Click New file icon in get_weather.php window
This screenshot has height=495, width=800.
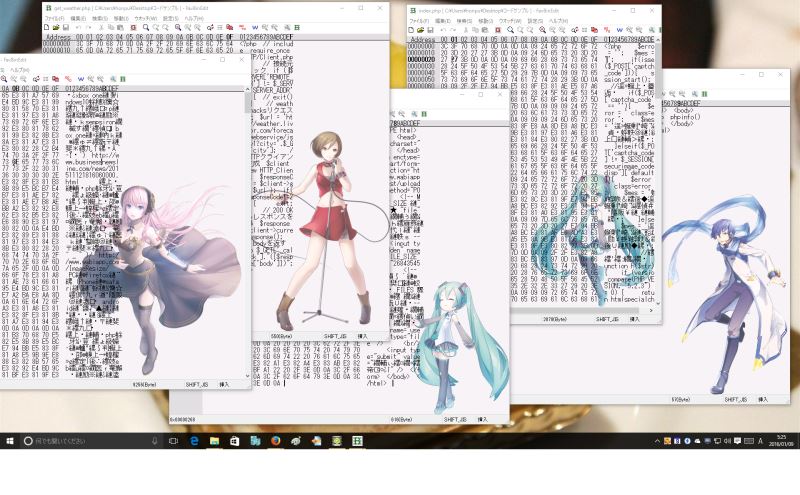[x=47, y=28]
